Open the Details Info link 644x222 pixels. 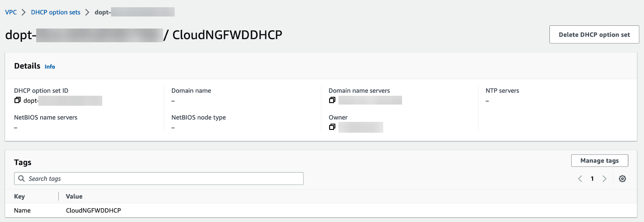(50, 67)
